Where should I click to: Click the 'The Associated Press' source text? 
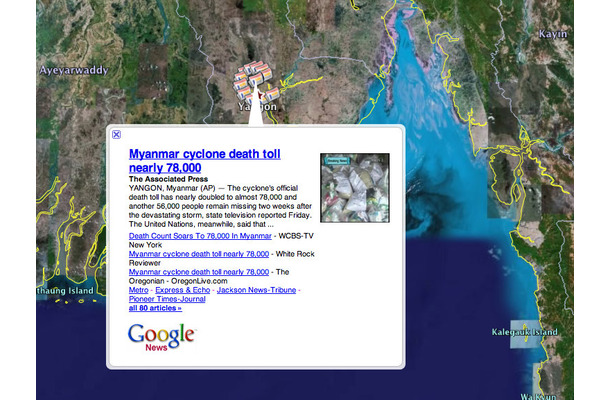(168, 179)
